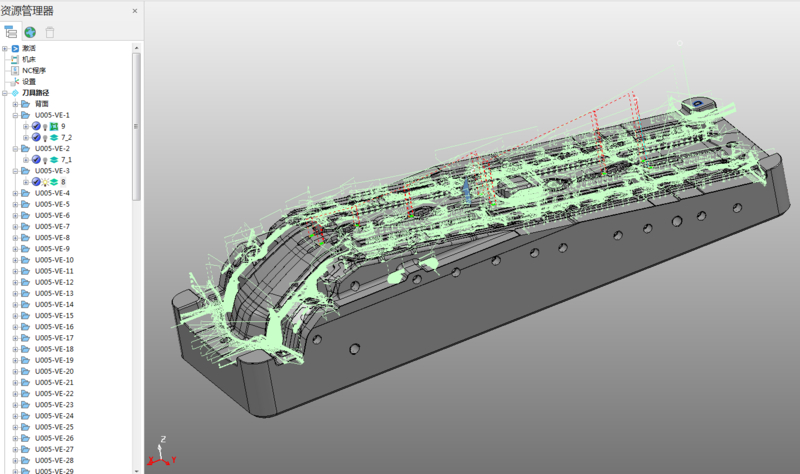Image resolution: width=800 pixels, height=474 pixels.
Task: Click the strategy icon of toolpath 9
Action: (54, 126)
